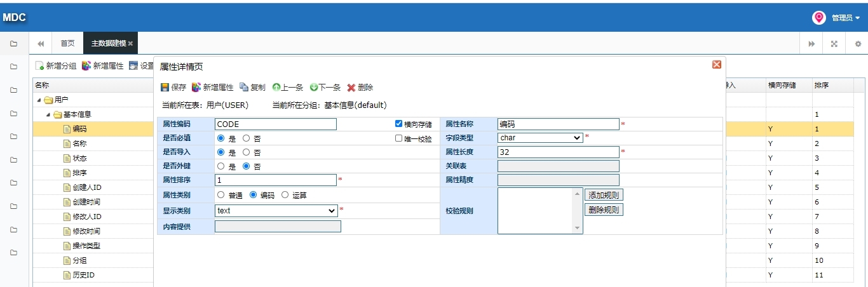The width and height of the screenshot is (868, 287).
Task: Click the 属性长度 field showing 32
Action: click(x=558, y=152)
